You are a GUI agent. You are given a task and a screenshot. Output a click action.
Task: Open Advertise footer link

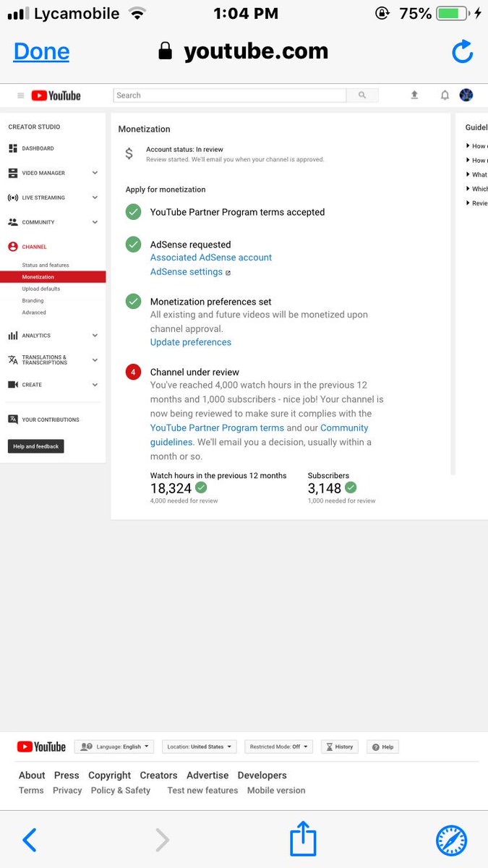[207, 775]
